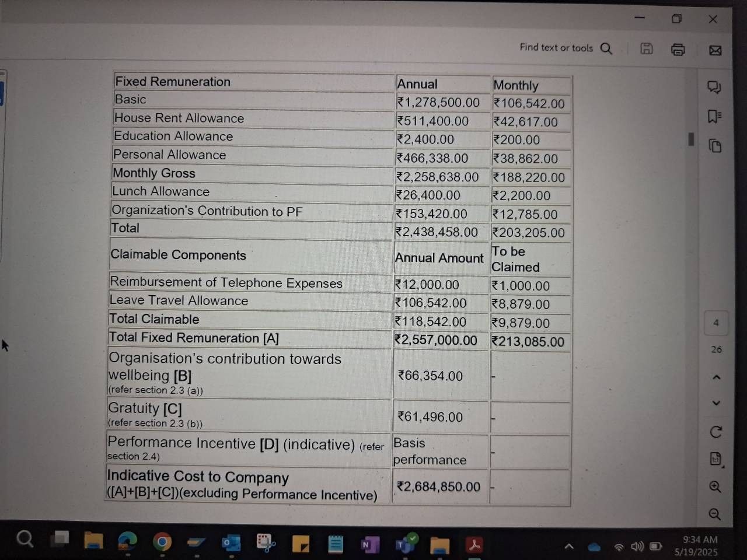747x560 pixels.
Task: Share the file by email envelope icon
Action: (715, 50)
